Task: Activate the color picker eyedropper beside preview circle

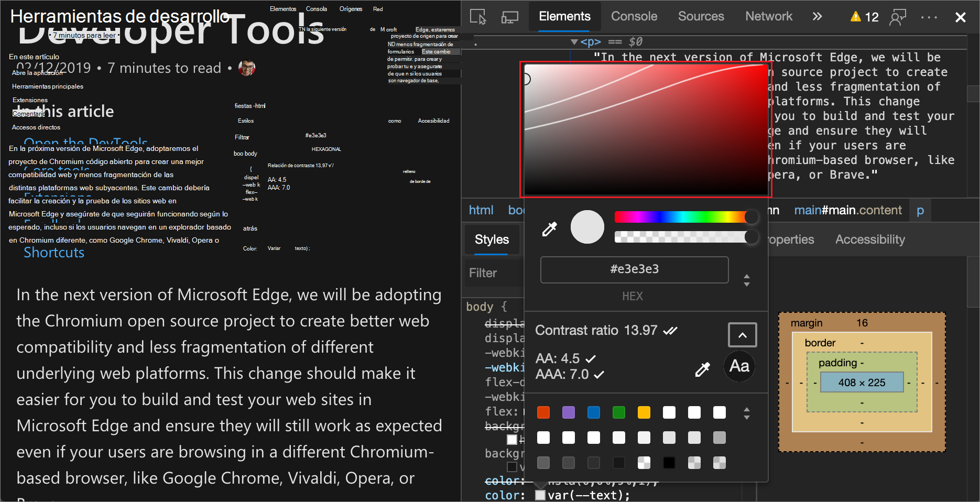Action: (549, 228)
